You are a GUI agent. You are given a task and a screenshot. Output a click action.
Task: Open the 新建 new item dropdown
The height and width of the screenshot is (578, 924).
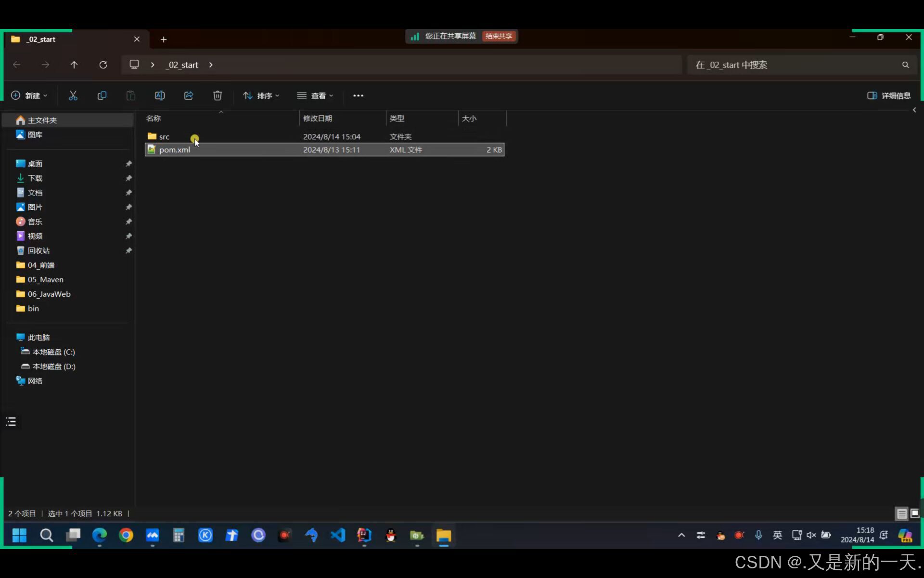coord(29,96)
